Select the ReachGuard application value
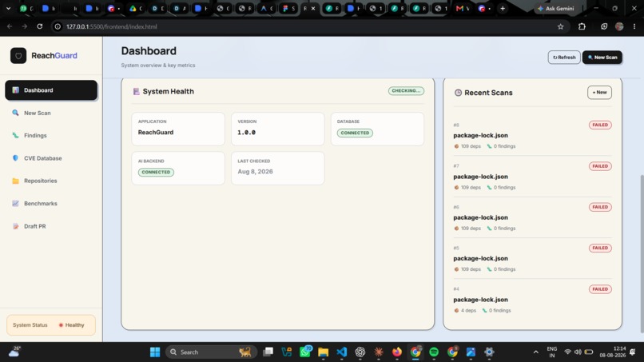 pyautogui.click(x=156, y=133)
